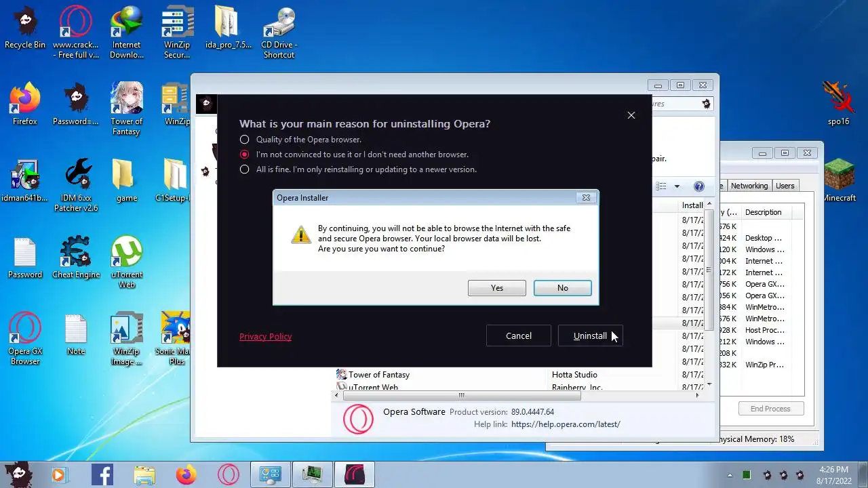Click the blue Help icon in Programs window
This screenshot has width=868, height=488.
[699, 186]
